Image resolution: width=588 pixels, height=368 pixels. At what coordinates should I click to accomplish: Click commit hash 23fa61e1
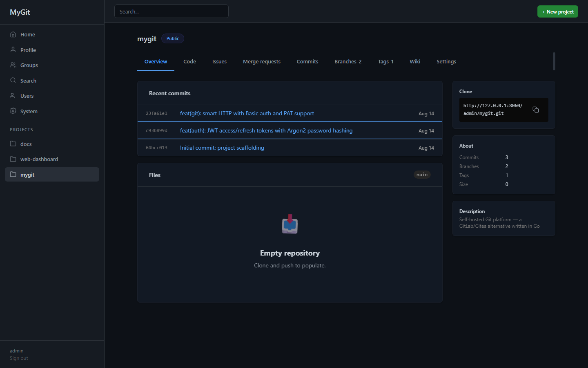coord(156,114)
